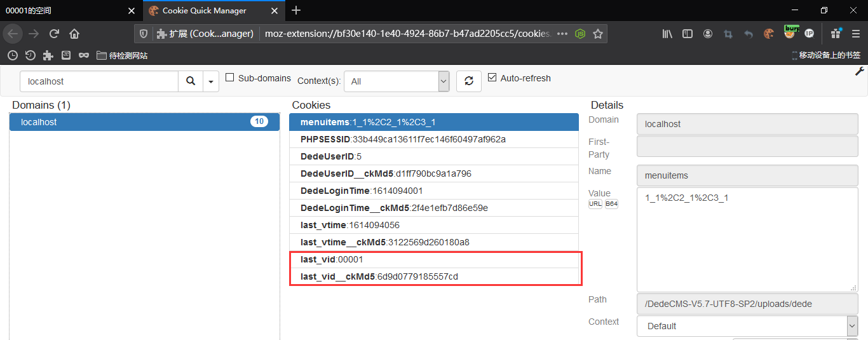Image resolution: width=868 pixels, height=340 pixels.
Task: Select the DedeLoginTime:1614094001 cookie
Action: pos(434,191)
